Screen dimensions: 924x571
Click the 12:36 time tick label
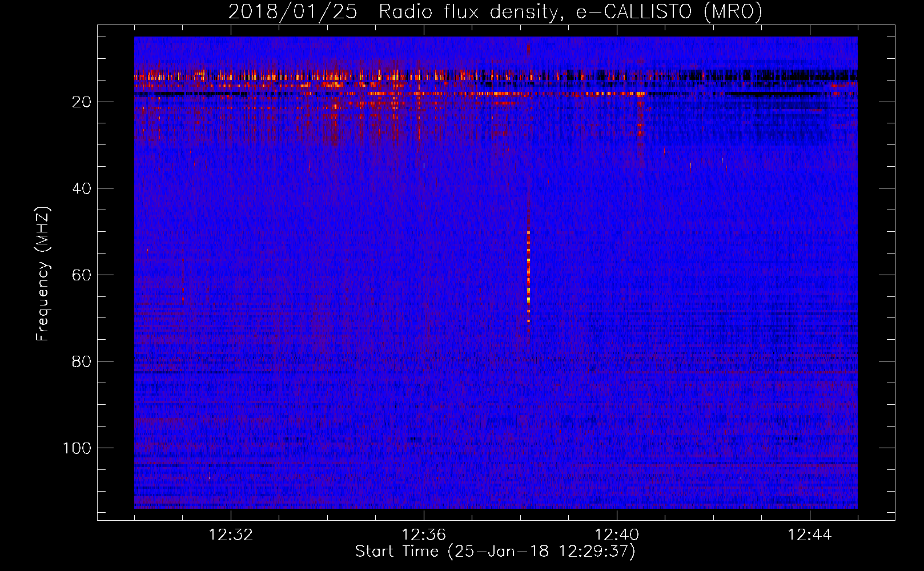424,535
